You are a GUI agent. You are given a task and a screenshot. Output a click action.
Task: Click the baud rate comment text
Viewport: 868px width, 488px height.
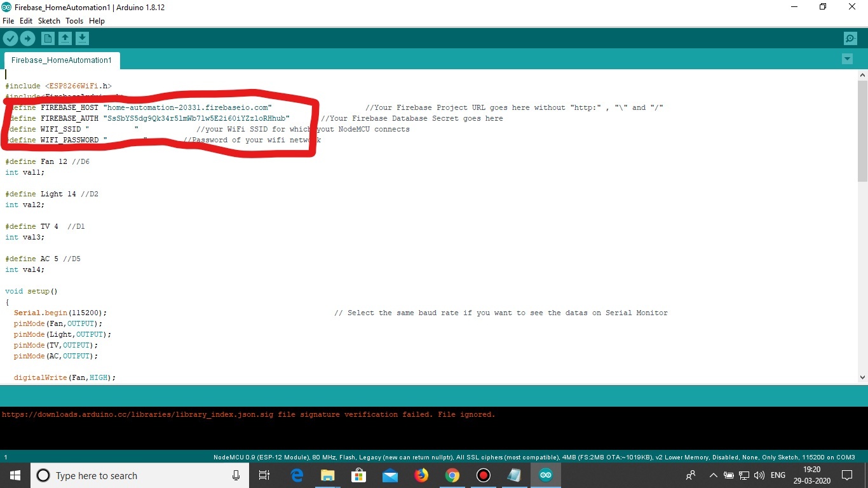pos(501,313)
